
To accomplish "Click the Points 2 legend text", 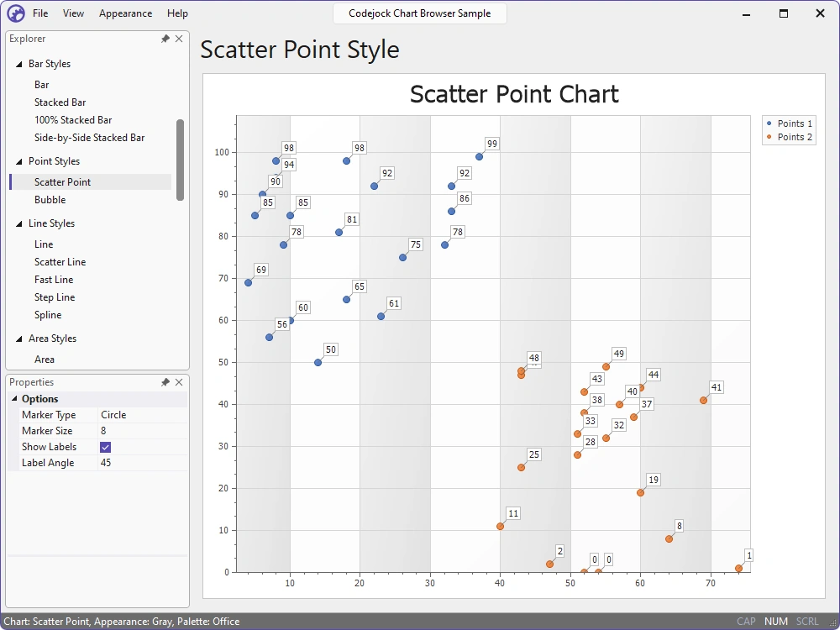I will click(795, 137).
